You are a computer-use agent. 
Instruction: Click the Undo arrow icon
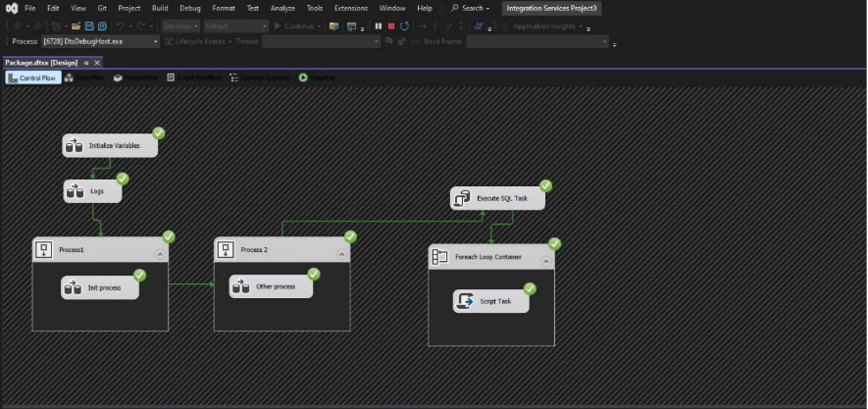tap(120, 26)
